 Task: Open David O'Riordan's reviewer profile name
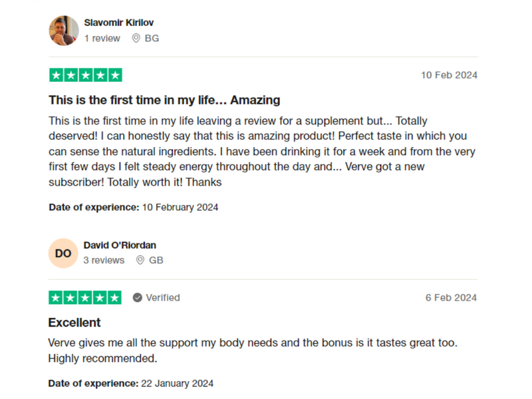point(120,245)
